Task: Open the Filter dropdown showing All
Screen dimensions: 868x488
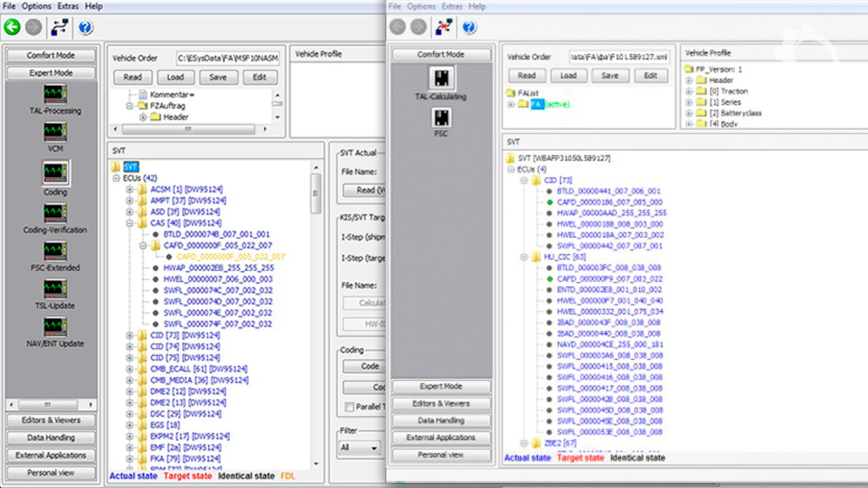Action: pos(359,448)
